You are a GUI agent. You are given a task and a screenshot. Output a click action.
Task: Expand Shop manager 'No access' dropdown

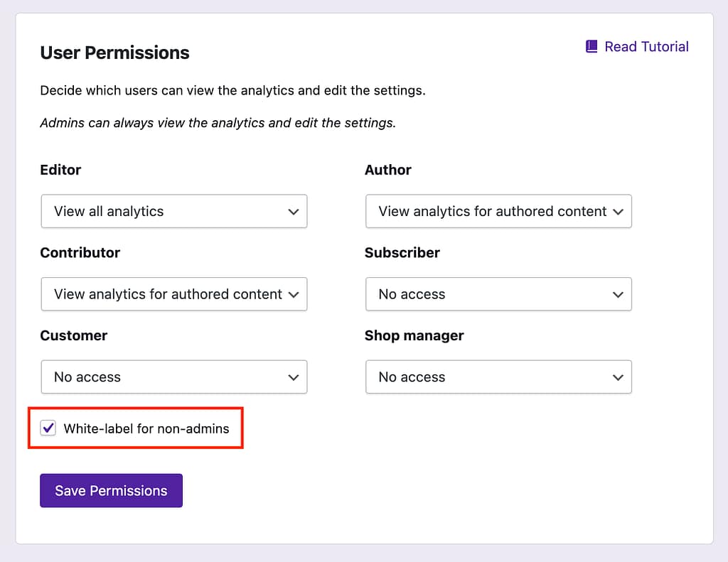(498, 377)
